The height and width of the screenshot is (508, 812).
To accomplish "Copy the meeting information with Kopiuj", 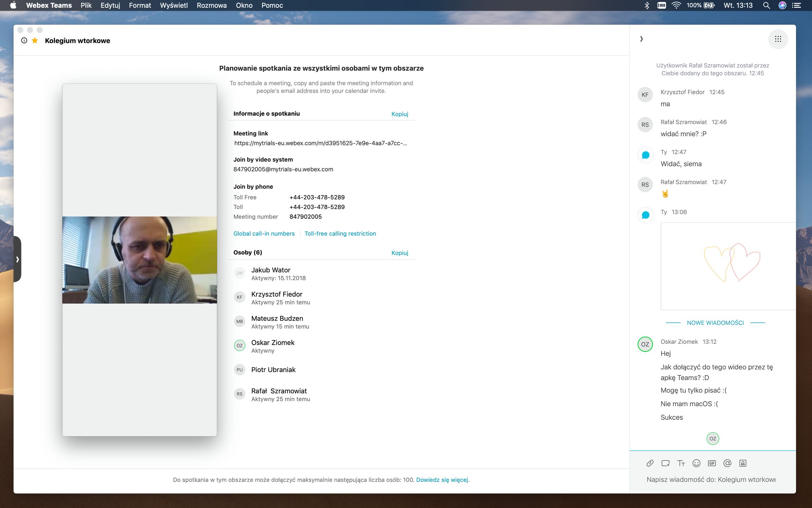I will (x=400, y=114).
